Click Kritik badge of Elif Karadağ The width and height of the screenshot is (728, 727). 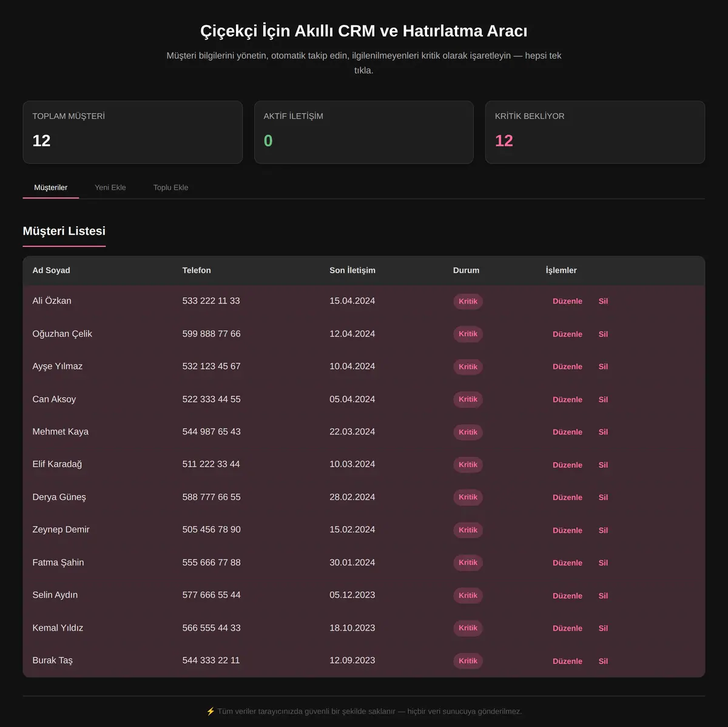468,465
